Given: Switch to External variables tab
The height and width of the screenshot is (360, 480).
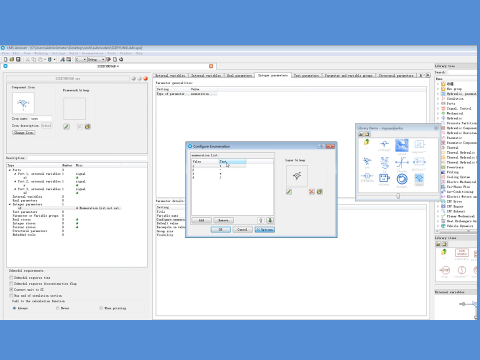Looking at the screenshot, I should [x=170, y=76].
